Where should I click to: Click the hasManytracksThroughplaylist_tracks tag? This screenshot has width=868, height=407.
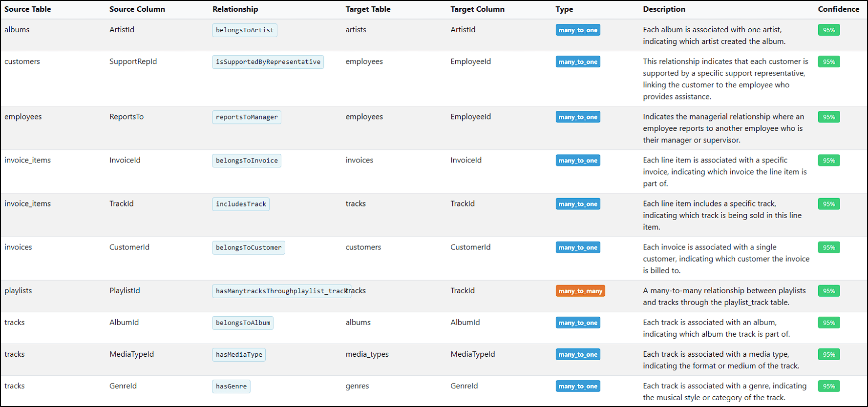pos(282,291)
